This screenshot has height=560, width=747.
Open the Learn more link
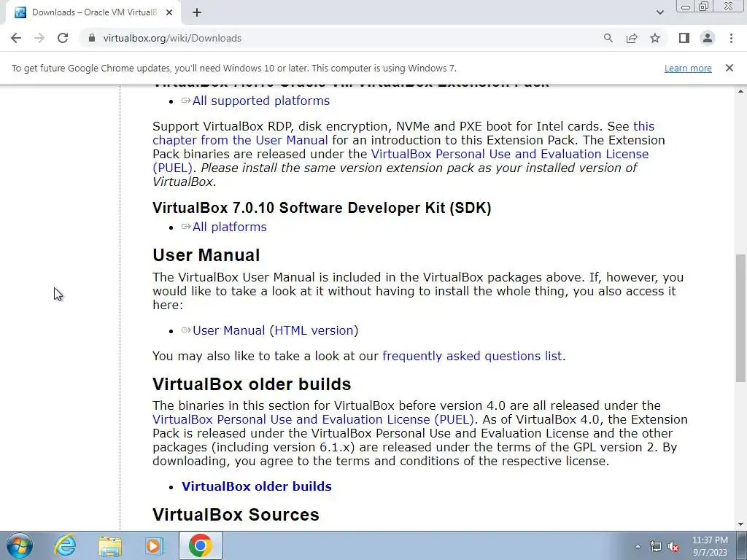tap(688, 68)
